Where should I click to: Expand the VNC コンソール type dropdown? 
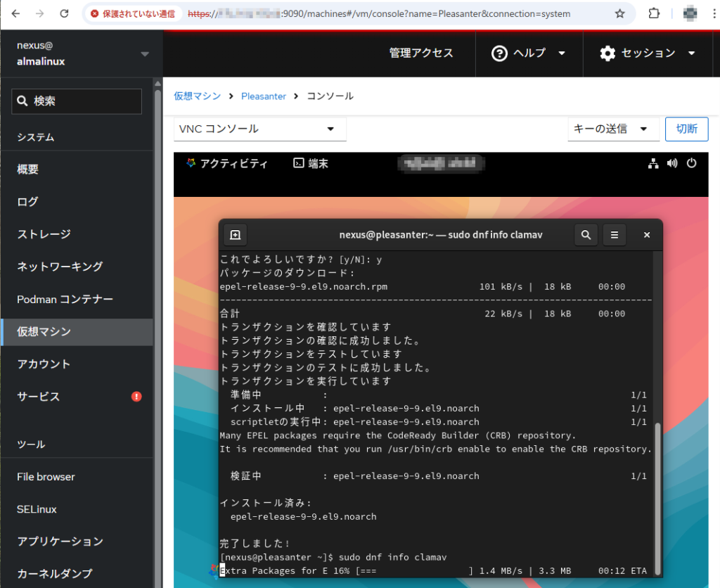click(259, 129)
